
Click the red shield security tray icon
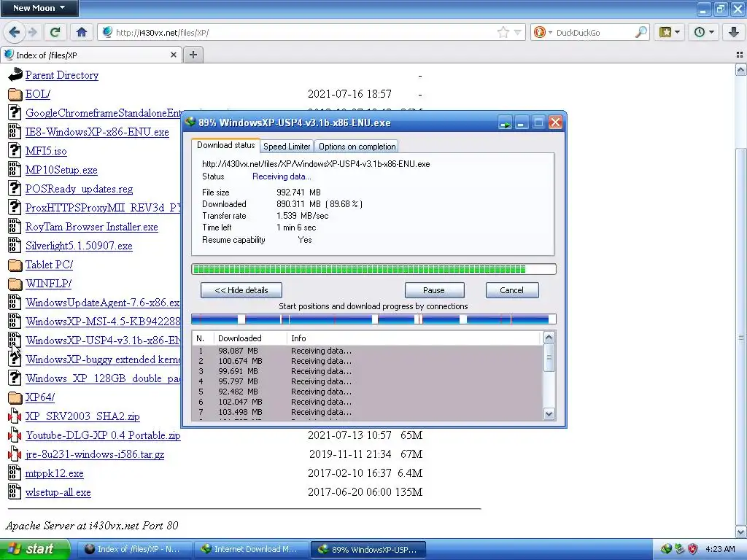pyautogui.click(x=693, y=549)
